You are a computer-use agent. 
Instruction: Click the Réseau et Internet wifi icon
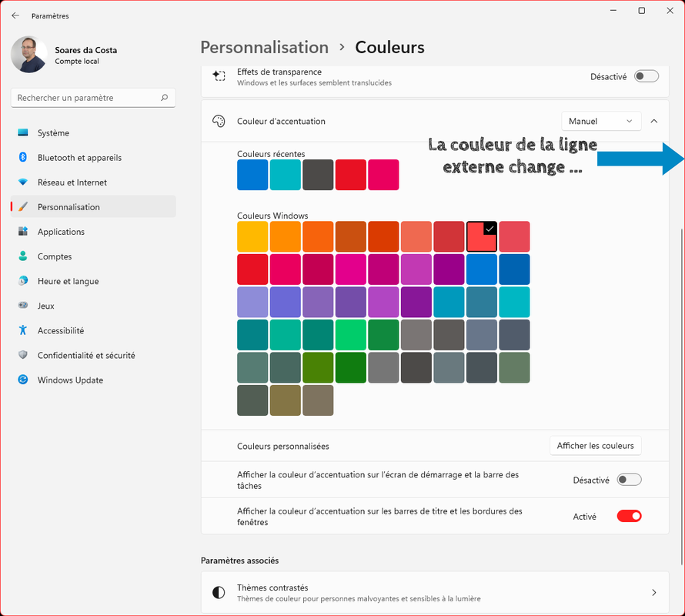23,182
